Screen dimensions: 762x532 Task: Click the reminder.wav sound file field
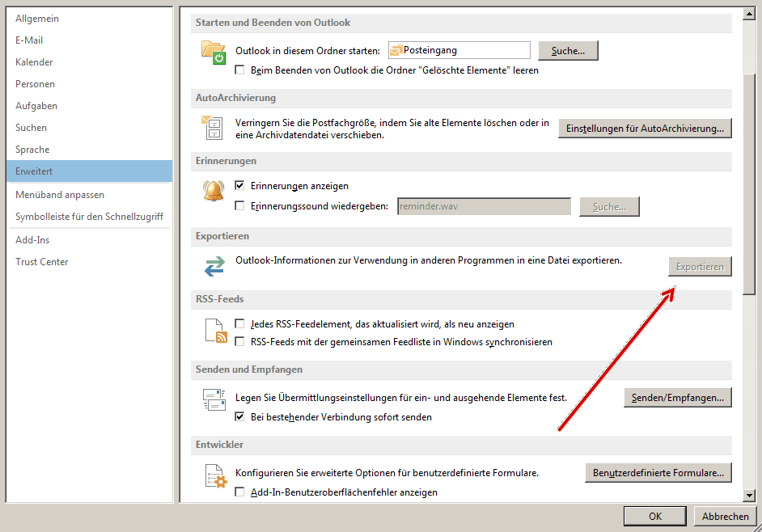click(484, 206)
